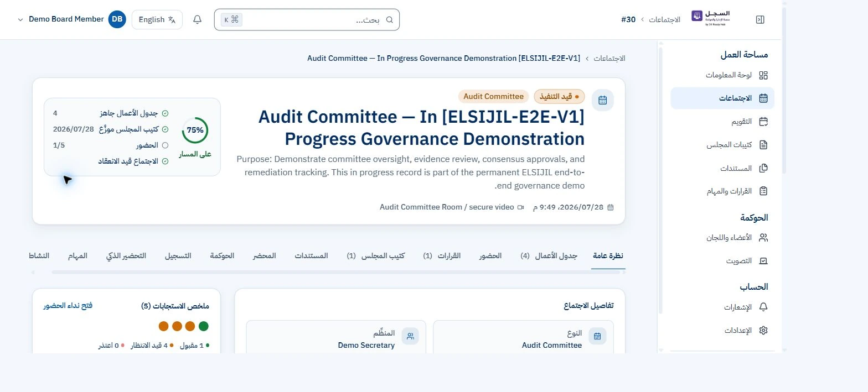Open the كتيب المجلس (1) tab
Viewport: 868px width, 392px height.
376,256
